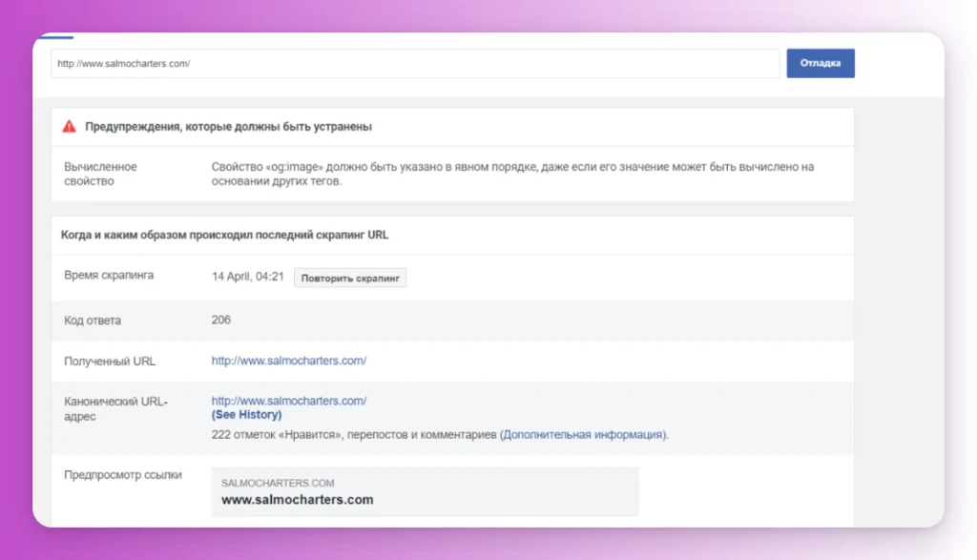Open the See History link
Viewport: 977px width, 560px height.
click(x=246, y=415)
